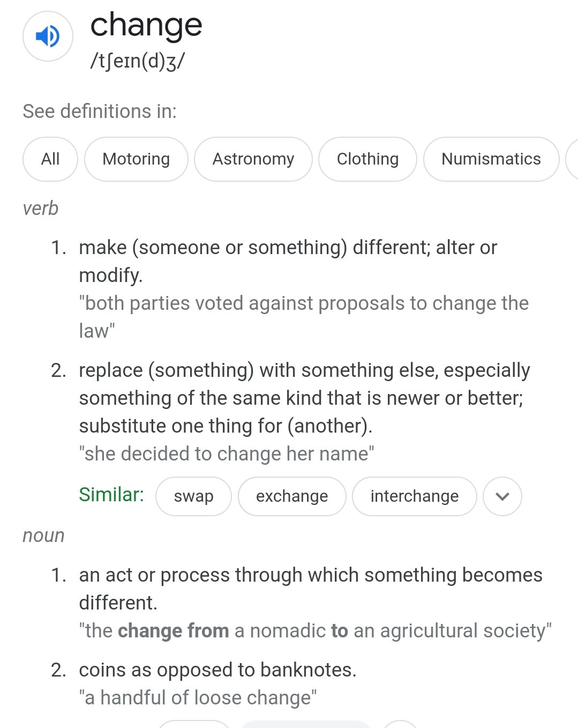Click the partially visible chip after Numismatics
Viewport: 578px width, 728px height.
tap(572, 159)
